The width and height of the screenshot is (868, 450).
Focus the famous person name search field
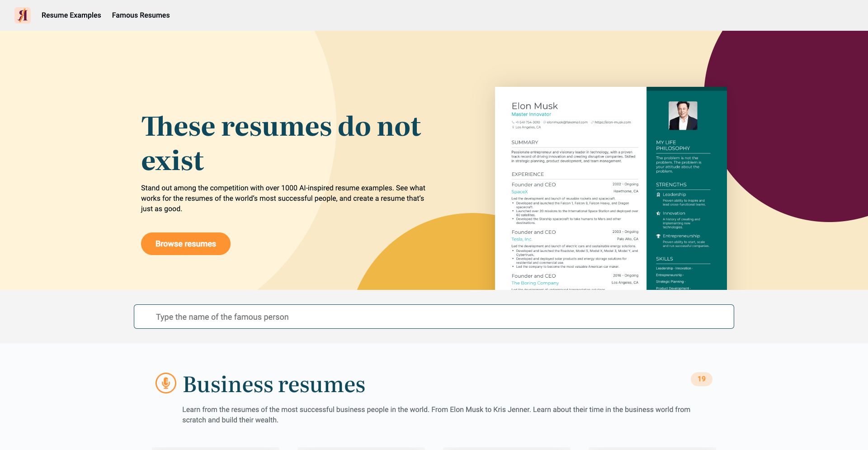(x=434, y=317)
